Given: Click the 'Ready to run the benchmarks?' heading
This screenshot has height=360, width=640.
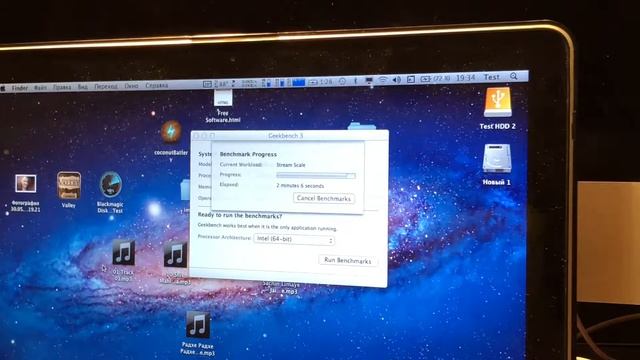Looking at the screenshot, I should coord(240,215).
